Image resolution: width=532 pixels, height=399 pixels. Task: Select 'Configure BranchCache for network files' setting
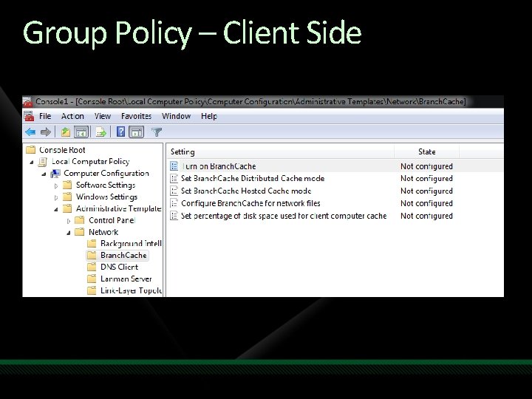(250, 203)
